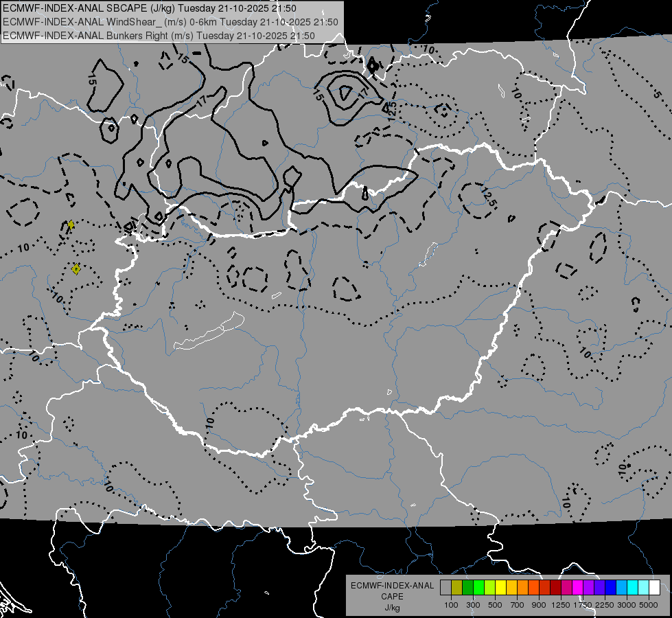
Task: Click the Bunkers Right (m/s) title line
Action: coord(159,36)
